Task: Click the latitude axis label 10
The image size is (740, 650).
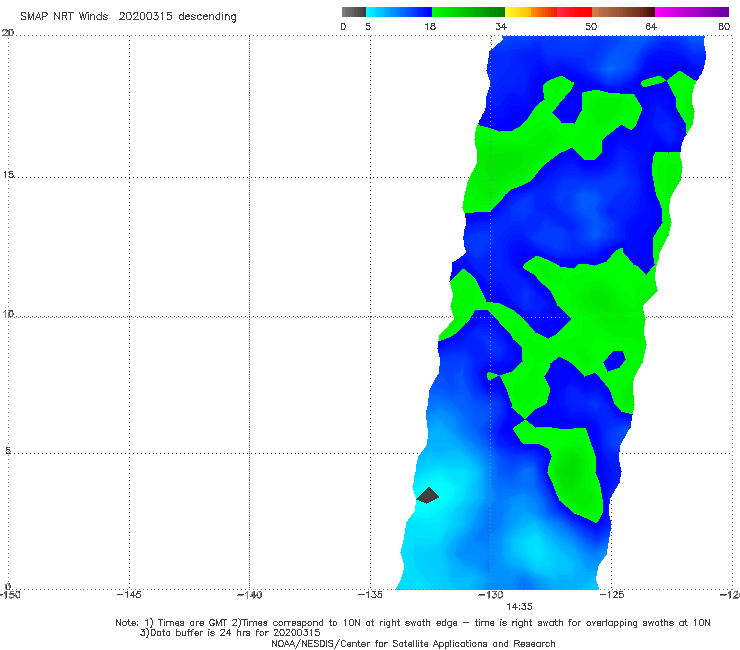Action: (x=8, y=313)
